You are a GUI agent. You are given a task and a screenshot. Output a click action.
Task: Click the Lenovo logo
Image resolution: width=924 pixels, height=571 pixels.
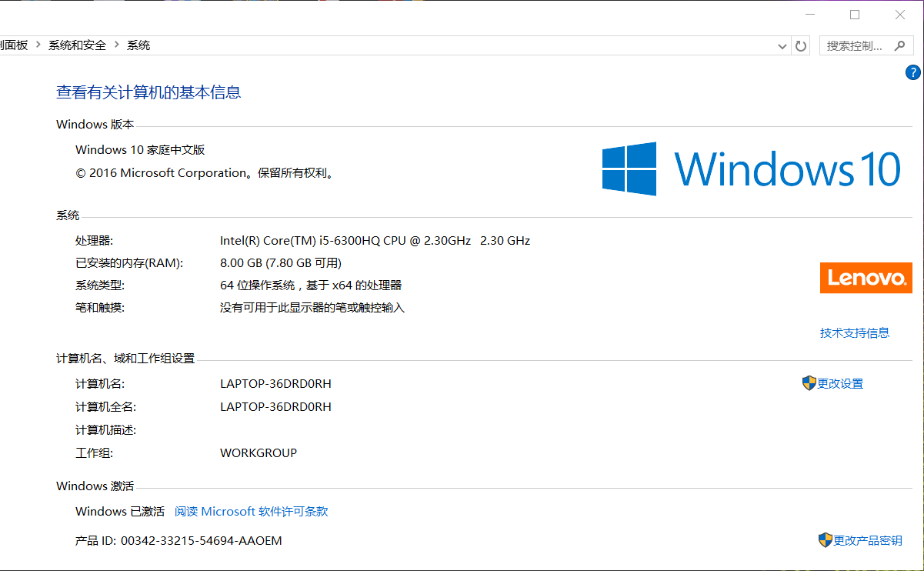point(866,278)
